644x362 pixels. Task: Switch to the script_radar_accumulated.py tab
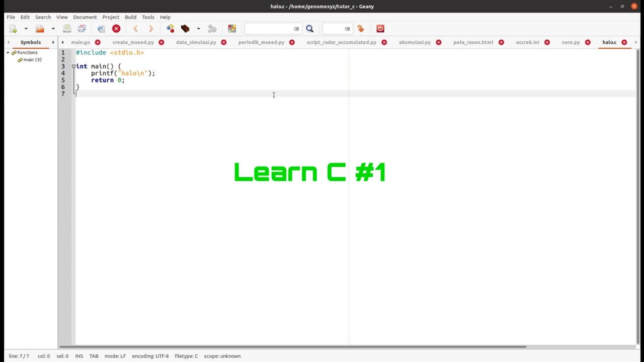(342, 42)
